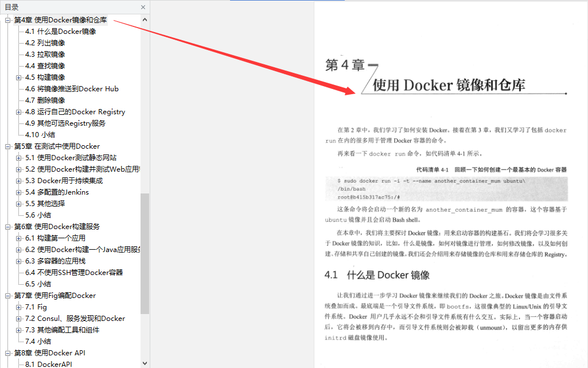This screenshot has height=368, width=588.
Task: Open the 4.4 查找镜像 bookmark
Action: [x=45, y=66]
